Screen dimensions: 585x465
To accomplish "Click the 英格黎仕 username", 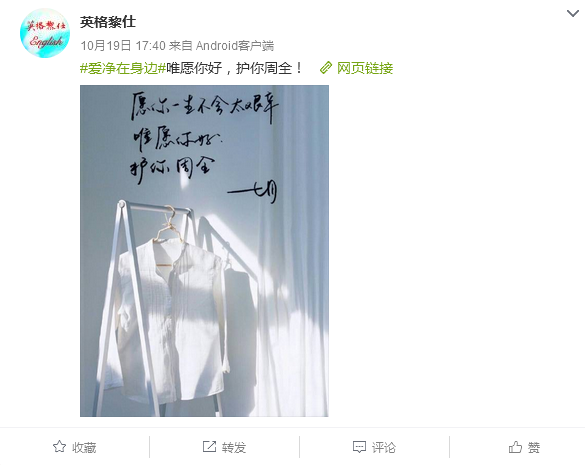I will (x=108, y=22).
